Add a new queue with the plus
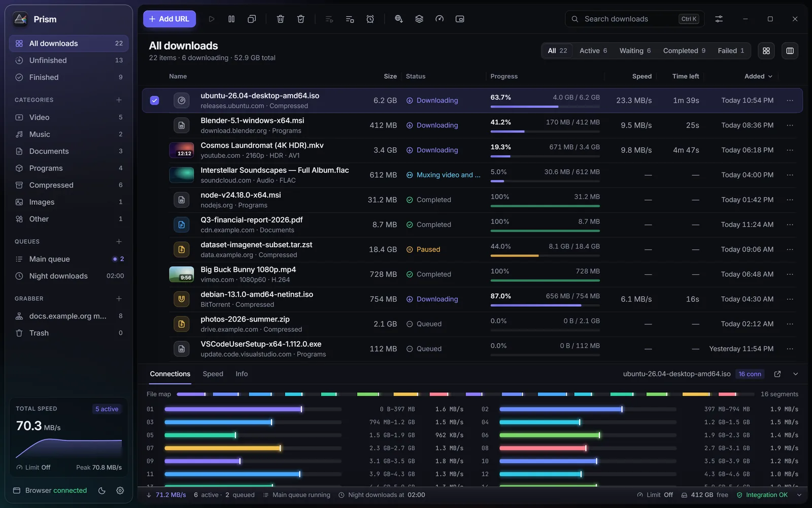The height and width of the screenshot is (508, 812). [119, 242]
